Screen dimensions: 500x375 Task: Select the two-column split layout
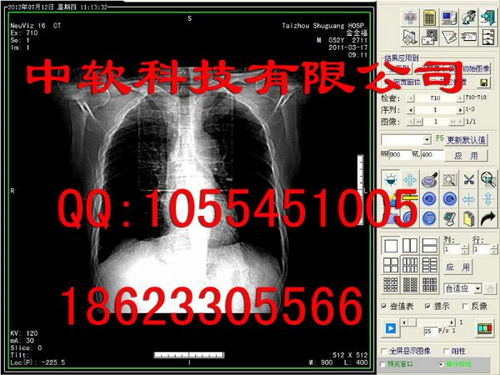410,246
